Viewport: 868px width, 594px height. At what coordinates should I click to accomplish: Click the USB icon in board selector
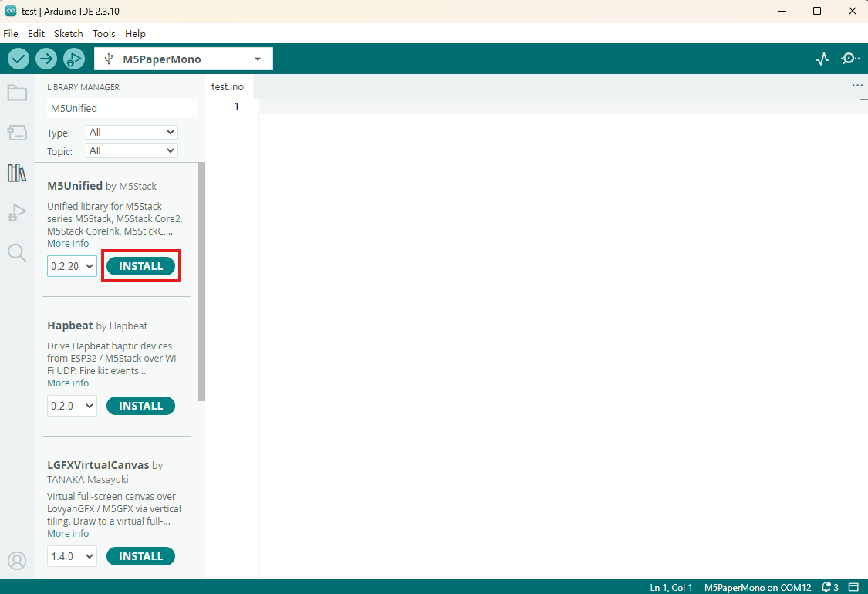click(x=109, y=59)
